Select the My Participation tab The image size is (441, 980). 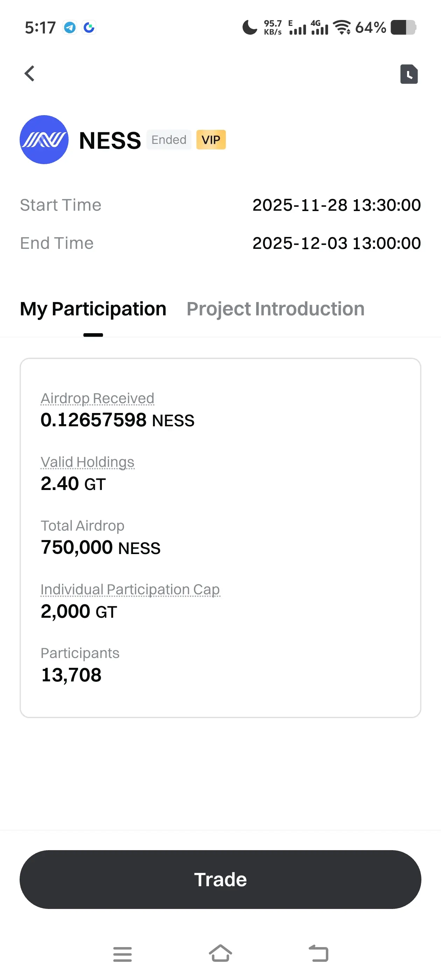93,309
